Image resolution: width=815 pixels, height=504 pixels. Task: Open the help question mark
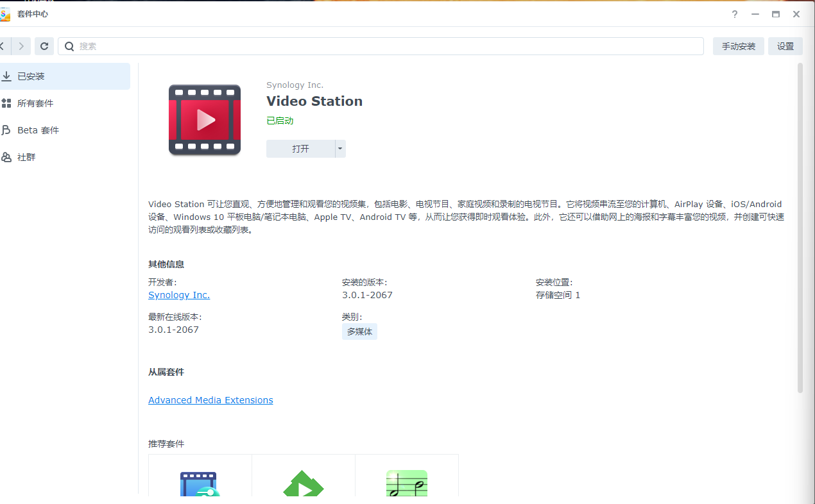click(735, 14)
